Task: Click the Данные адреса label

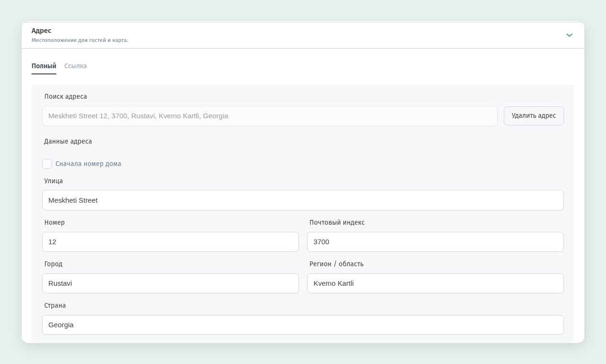Action: point(68,141)
